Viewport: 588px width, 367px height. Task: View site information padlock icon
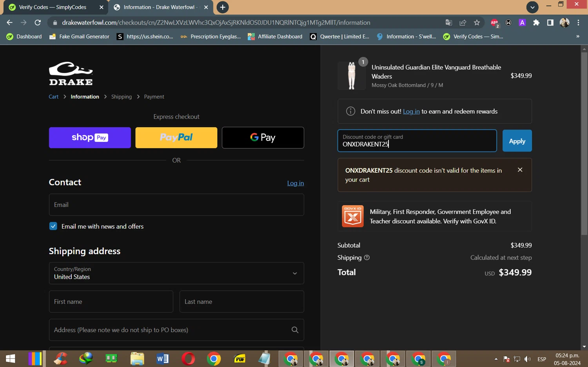click(55, 23)
